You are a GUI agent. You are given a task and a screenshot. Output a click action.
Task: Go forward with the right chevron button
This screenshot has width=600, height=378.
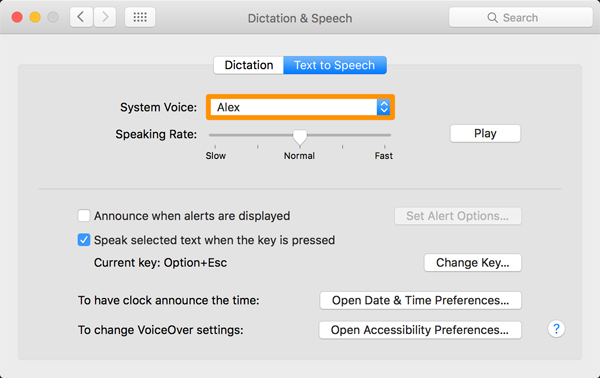point(105,17)
